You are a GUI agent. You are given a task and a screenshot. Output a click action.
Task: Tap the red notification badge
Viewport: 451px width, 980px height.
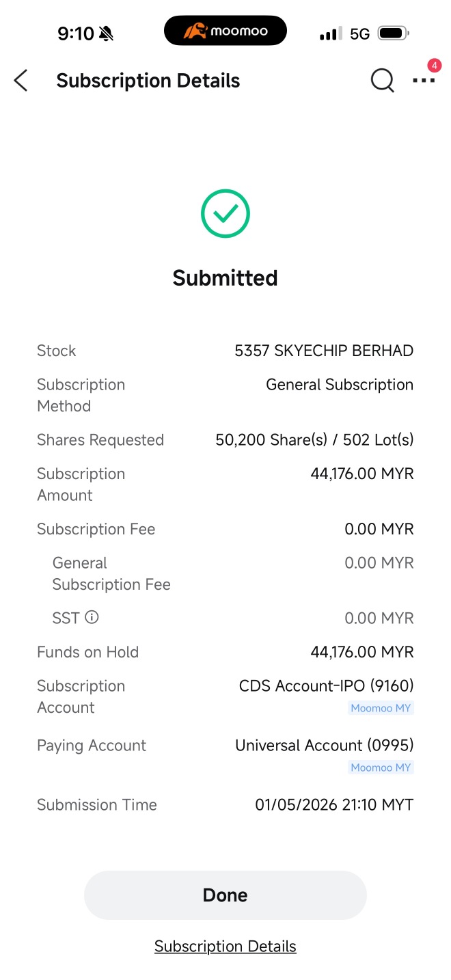[434, 66]
